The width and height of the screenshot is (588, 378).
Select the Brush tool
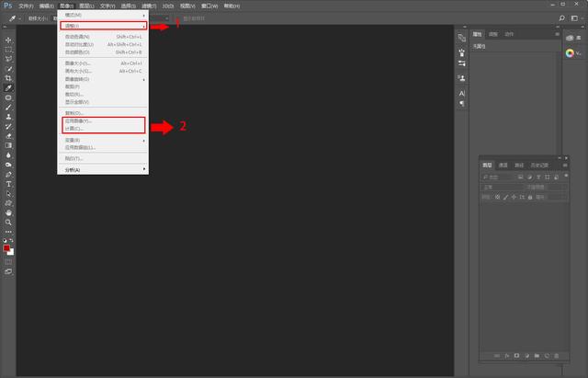pyautogui.click(x=8, y=108)
